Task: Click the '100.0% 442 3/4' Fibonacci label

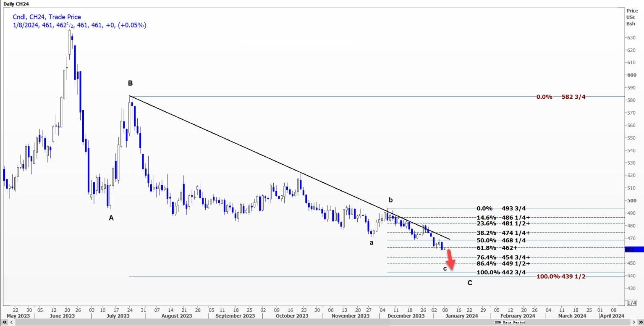Action: 501,272
